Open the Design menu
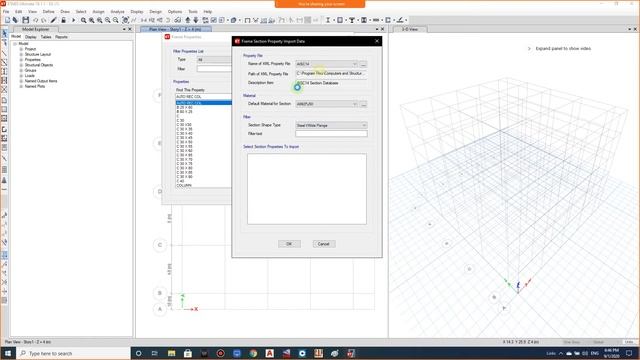 pos(156,11)
